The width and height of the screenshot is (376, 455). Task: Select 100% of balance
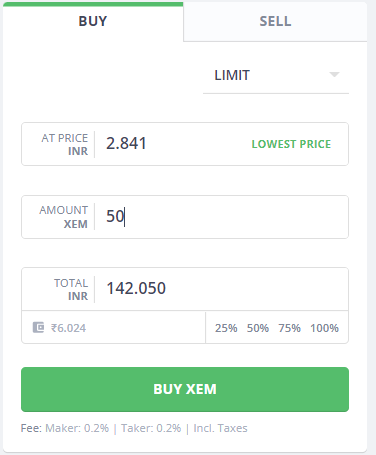324,328
